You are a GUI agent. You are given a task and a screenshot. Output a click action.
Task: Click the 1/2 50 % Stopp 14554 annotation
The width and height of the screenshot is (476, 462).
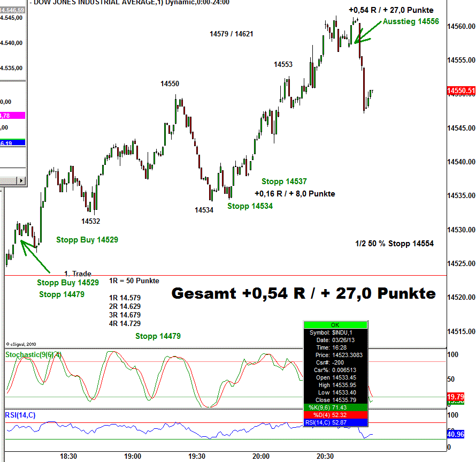tap(394, 244)
